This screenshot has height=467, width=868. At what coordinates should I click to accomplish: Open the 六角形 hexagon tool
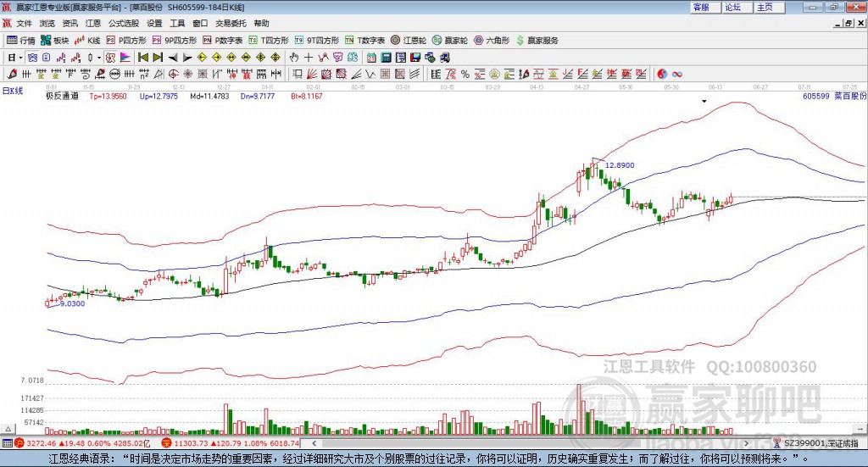tap(492, 41)
